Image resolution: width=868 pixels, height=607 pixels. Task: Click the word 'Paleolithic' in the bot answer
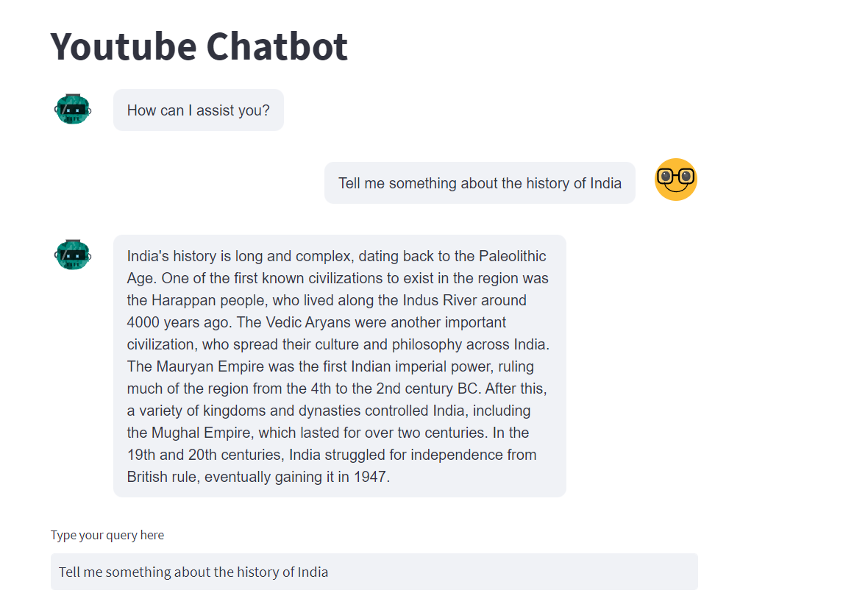click(512, 256)
